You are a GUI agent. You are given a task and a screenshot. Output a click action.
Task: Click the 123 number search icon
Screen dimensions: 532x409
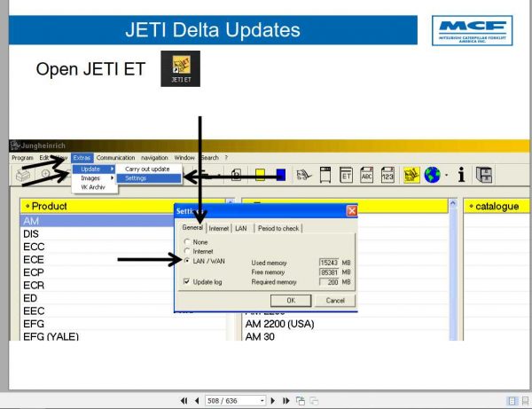click(387, 175)
